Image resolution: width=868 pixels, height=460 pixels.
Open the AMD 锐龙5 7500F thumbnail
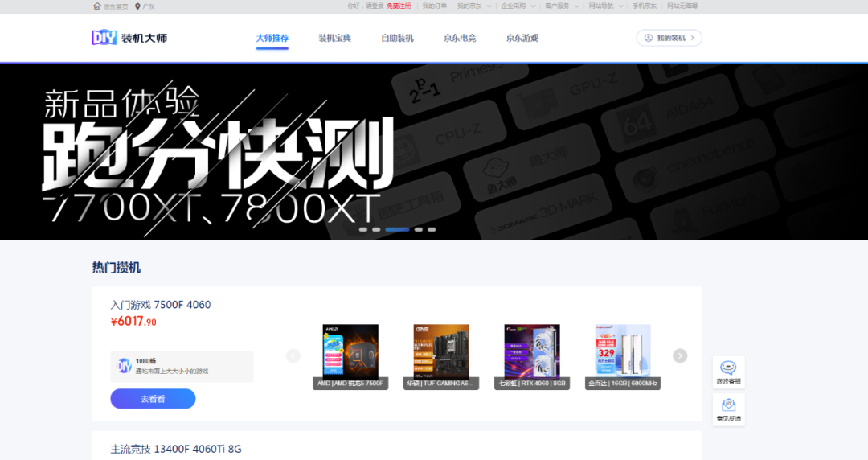pyautogui.click(x=350, y=351)
